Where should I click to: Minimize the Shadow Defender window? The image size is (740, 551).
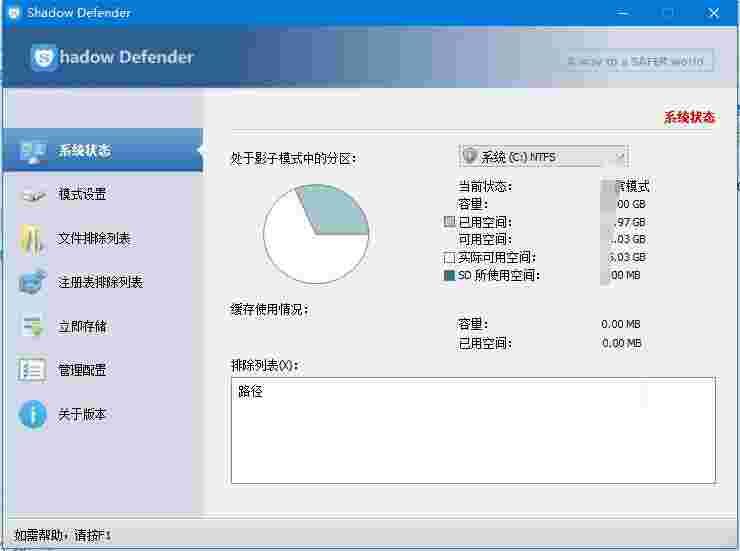[623, 13]
